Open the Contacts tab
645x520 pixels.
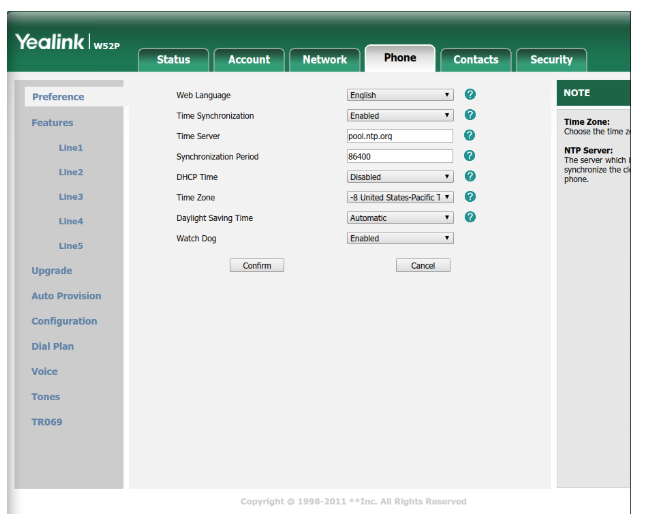(x=476, y=60)
